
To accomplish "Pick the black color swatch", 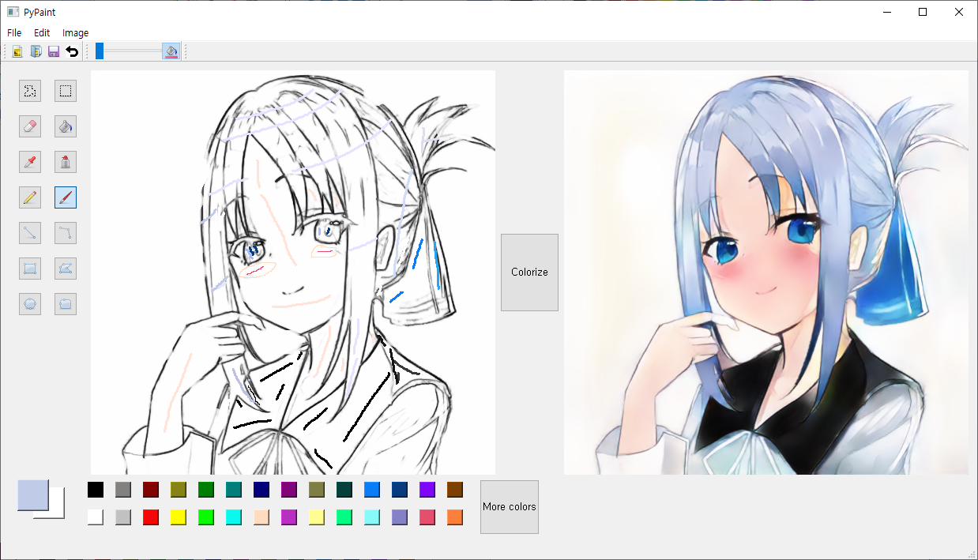I will (x=96, y=490).
